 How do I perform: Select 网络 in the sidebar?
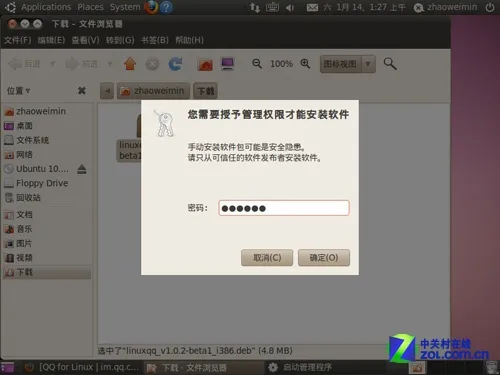tap(47, 155)
